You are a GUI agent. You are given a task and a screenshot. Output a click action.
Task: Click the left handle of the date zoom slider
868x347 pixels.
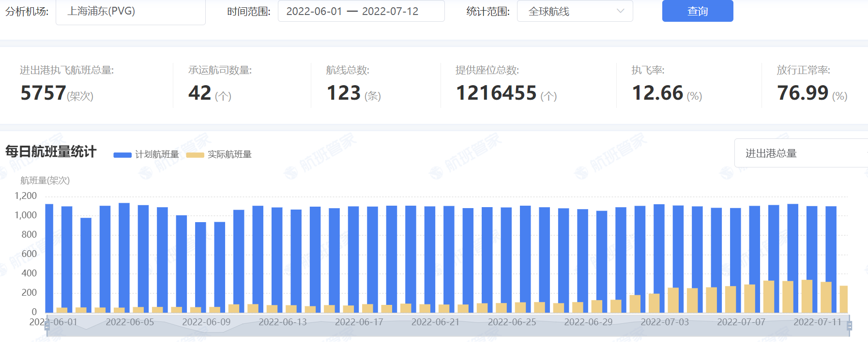[x=47, y=325]
